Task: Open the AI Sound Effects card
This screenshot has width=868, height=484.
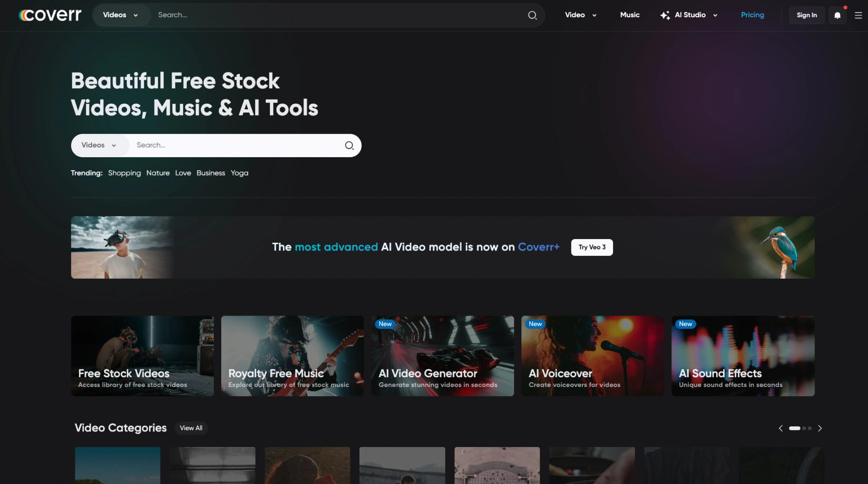Action: click(743, 356)
